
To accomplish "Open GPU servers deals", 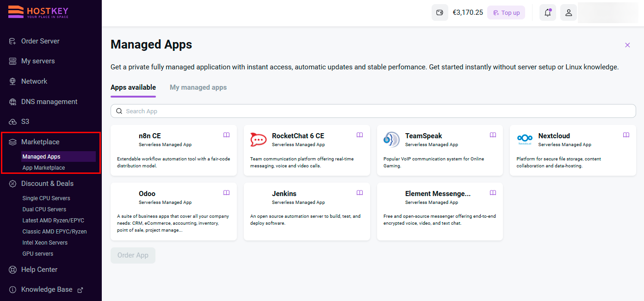I will [38, 254].
